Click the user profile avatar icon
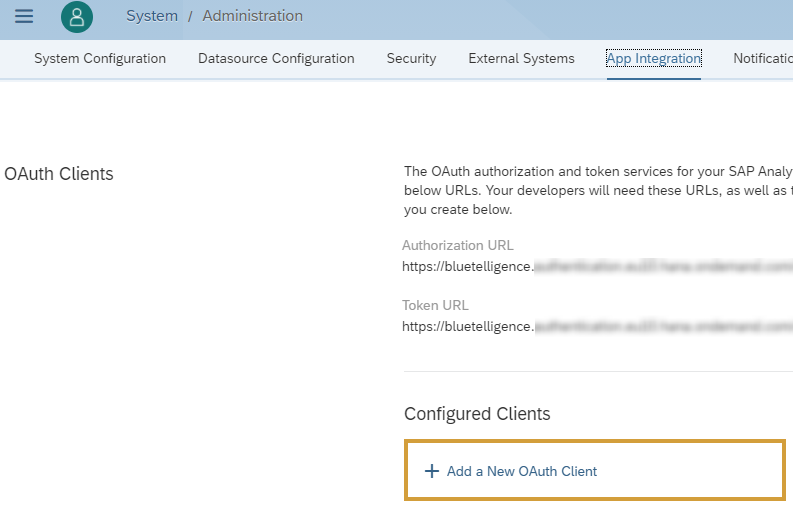The image size is (793, 505). (77, 17)
